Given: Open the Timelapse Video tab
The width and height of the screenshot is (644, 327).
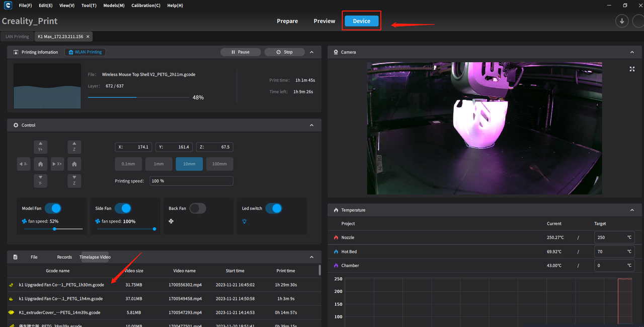Looking at the screenshot, I should (95, 257).
